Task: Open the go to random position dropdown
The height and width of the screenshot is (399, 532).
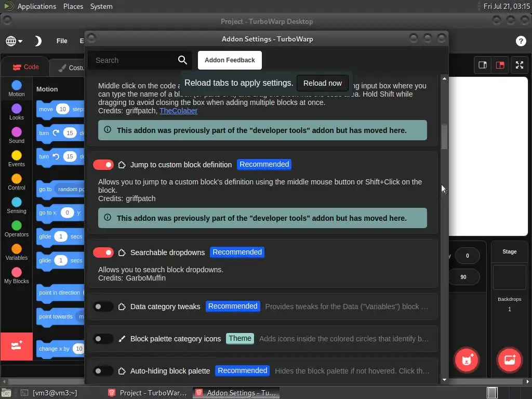Action: point(71,189)
